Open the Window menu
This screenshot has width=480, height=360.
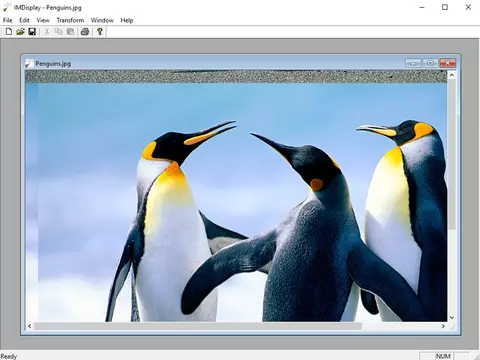102,20
